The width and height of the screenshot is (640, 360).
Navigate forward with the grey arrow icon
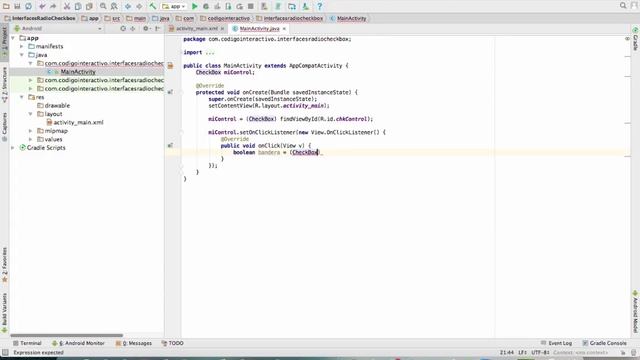(139, 6)
